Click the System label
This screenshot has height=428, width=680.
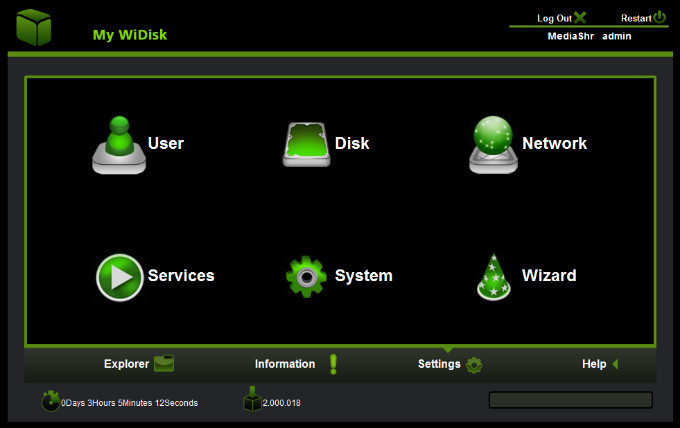point(364,276)
